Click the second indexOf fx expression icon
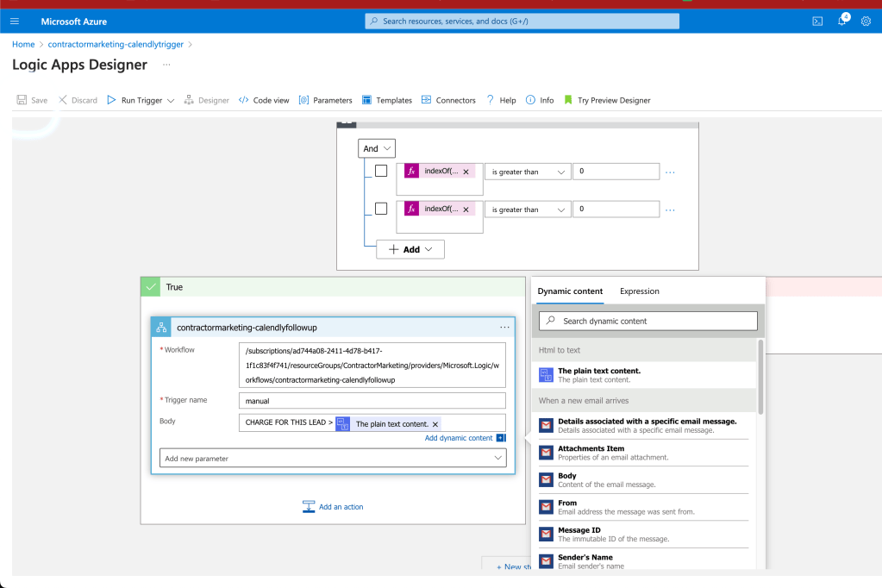882x588 pixels. point(412,209)
